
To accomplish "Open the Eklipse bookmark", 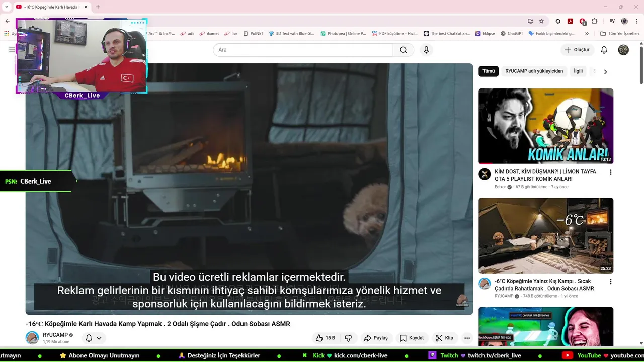I will (x=485, y=34).
